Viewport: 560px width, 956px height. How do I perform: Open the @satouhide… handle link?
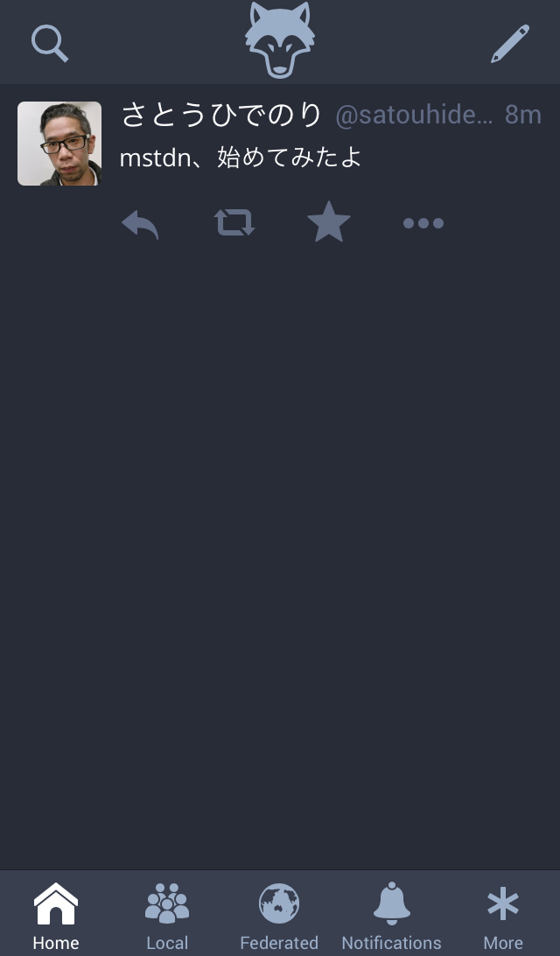pyautogui.click(x=414, y=116)
